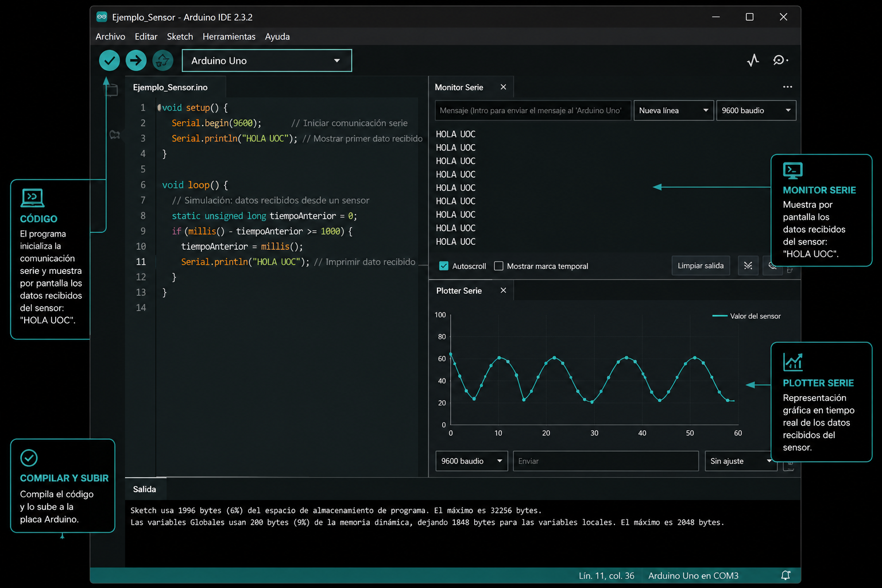Maximize the Arduino IDE window
Screen dimensions: 882x588
click(x=749, y=17)
